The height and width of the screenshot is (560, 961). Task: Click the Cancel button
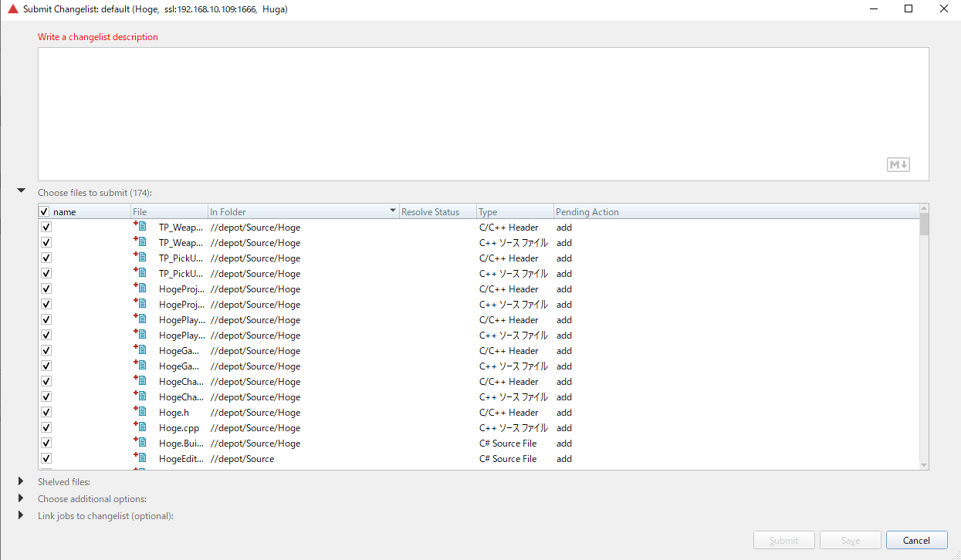pos(917,540)
